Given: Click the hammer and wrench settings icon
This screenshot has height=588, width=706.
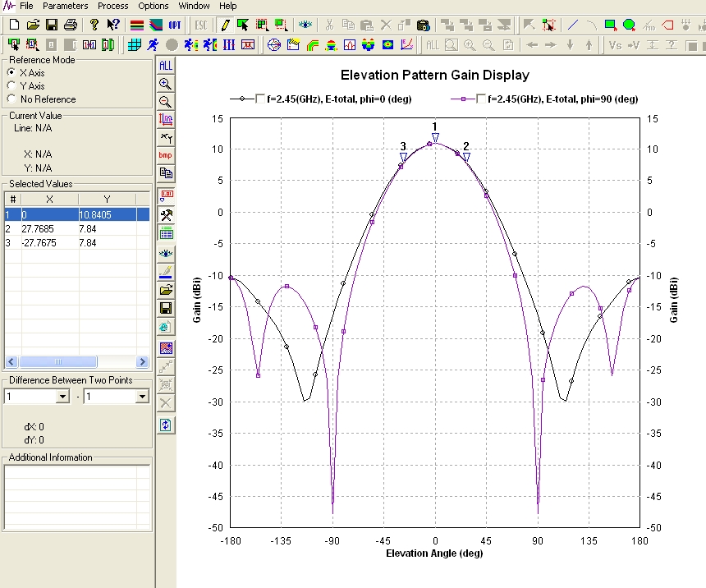Looking at the screenshot, I should tap(166, 215).
